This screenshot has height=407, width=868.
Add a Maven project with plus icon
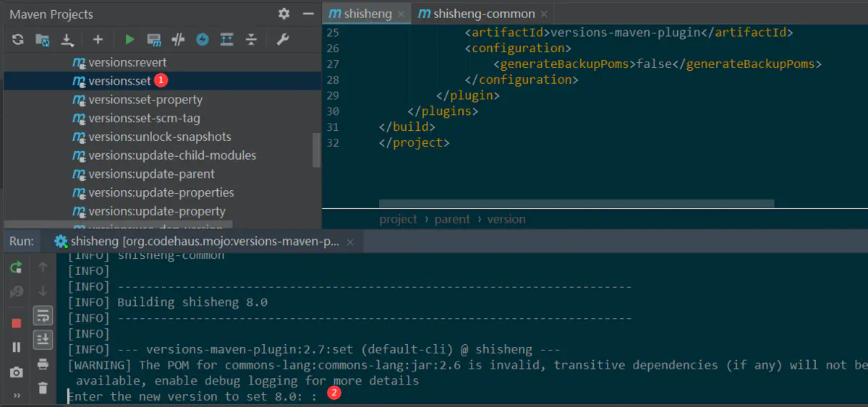pyautogui.click(x=98, y=40)
